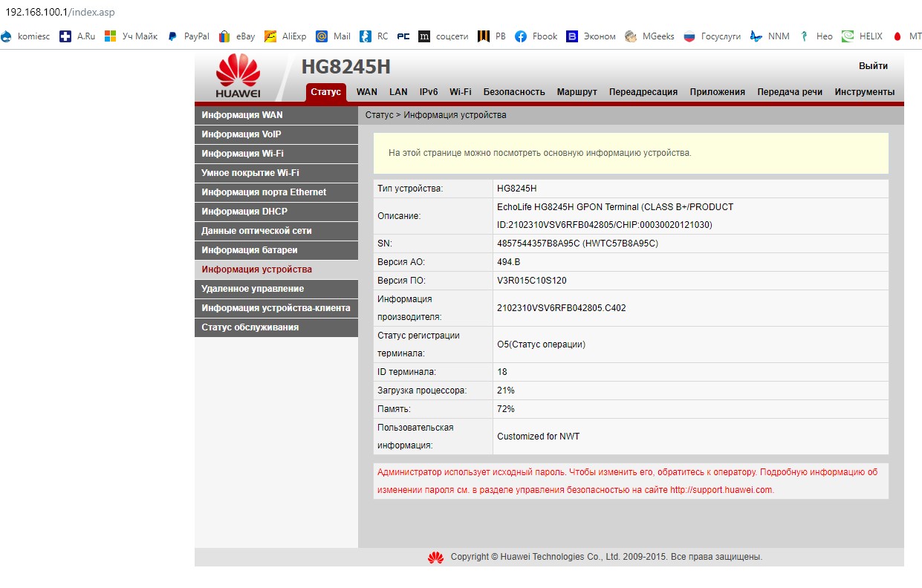The width and height of the screenshot is (922, 588).
Task: Select the Статус tab
Action: pos(326,92)
